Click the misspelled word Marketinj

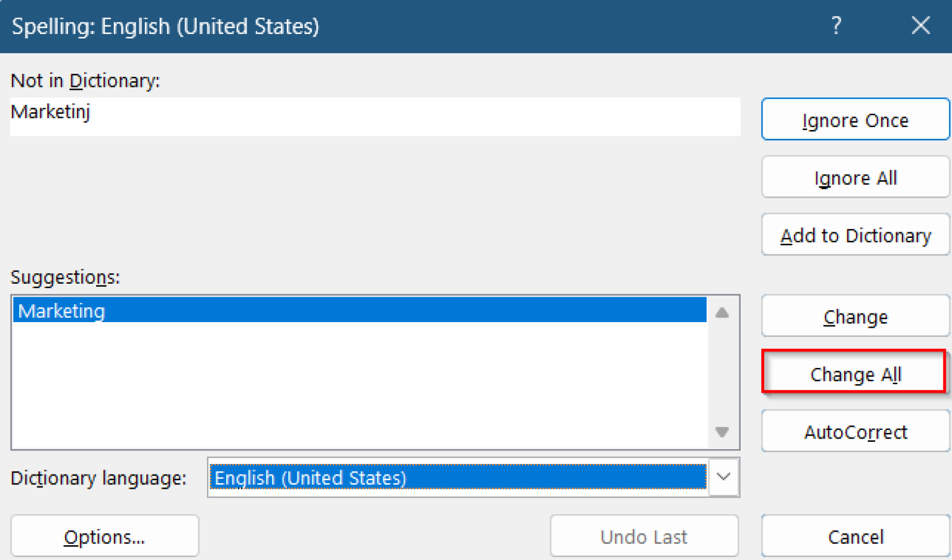click(x=51, y=112)
